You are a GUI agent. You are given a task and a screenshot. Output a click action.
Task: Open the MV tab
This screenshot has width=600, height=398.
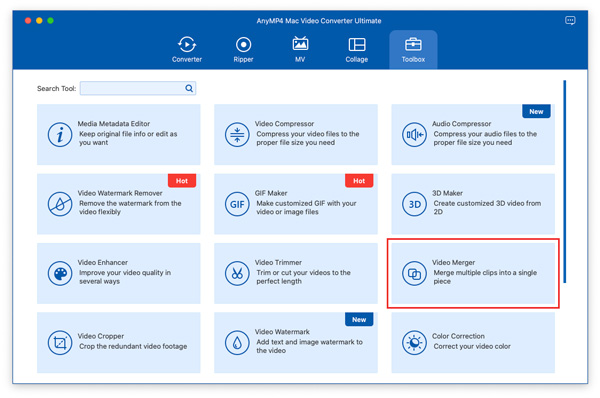tap(300, 50)
